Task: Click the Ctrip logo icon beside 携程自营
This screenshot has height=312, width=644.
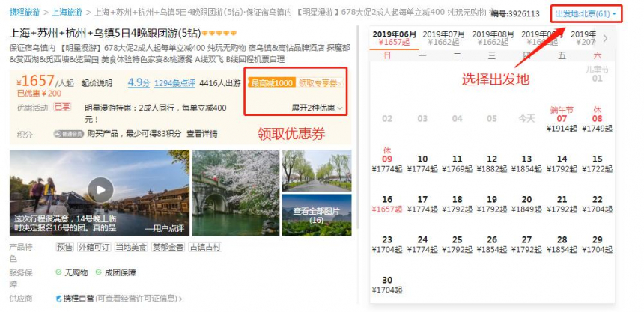Action: [x=58, y=299]
